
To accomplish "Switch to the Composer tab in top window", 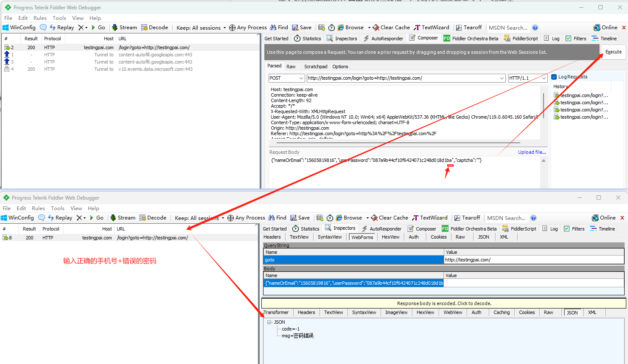I will 423,38.
